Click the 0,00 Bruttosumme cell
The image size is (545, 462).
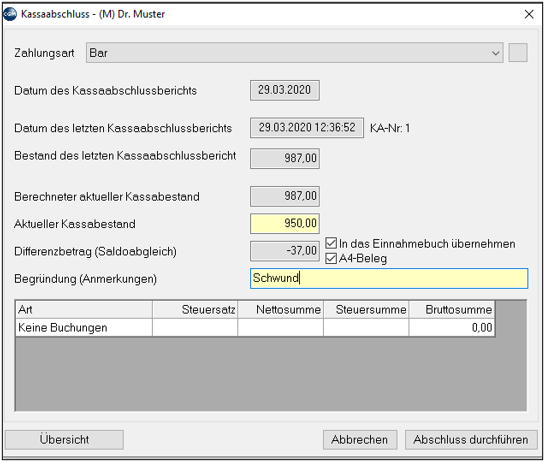click(x=452, y=328)
